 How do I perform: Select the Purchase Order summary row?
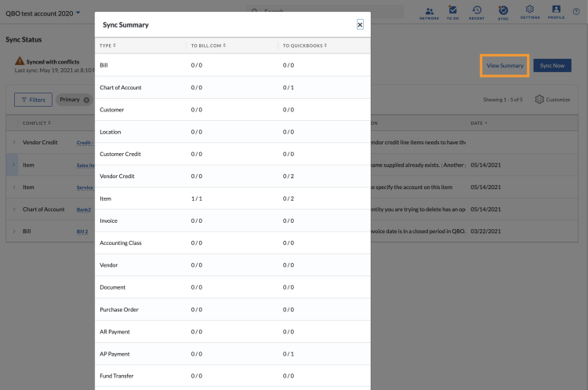tap(233, 309)
